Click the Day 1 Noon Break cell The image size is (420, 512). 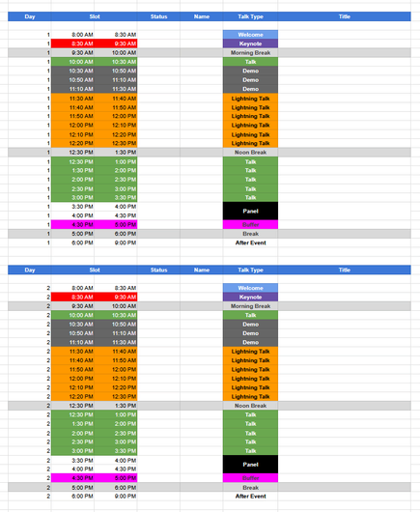point(250,153)
